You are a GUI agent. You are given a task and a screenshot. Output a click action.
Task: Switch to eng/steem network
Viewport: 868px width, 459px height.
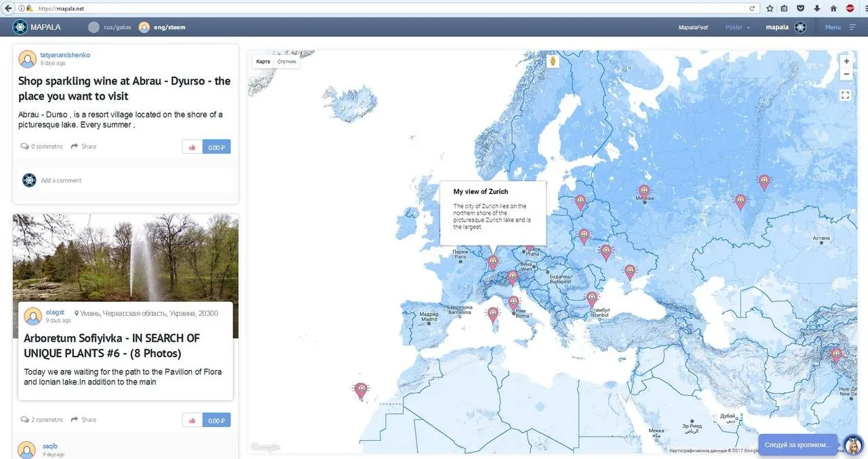(x=162, y=27)
